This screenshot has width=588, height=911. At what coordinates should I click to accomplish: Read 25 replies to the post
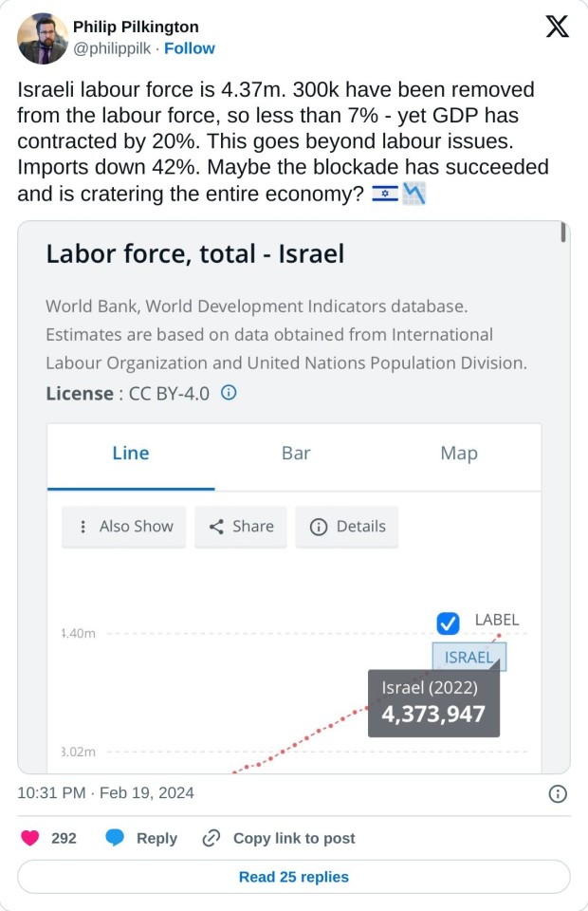click(294, 877)
